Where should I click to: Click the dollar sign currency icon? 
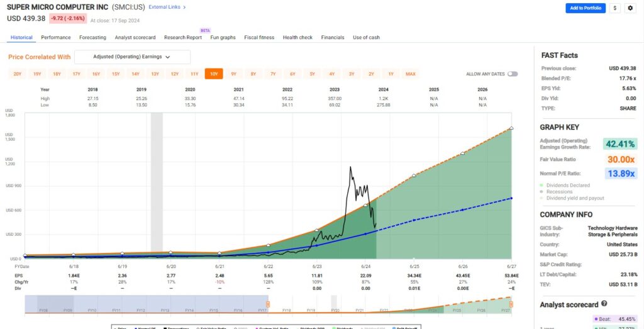pos(615,8)
